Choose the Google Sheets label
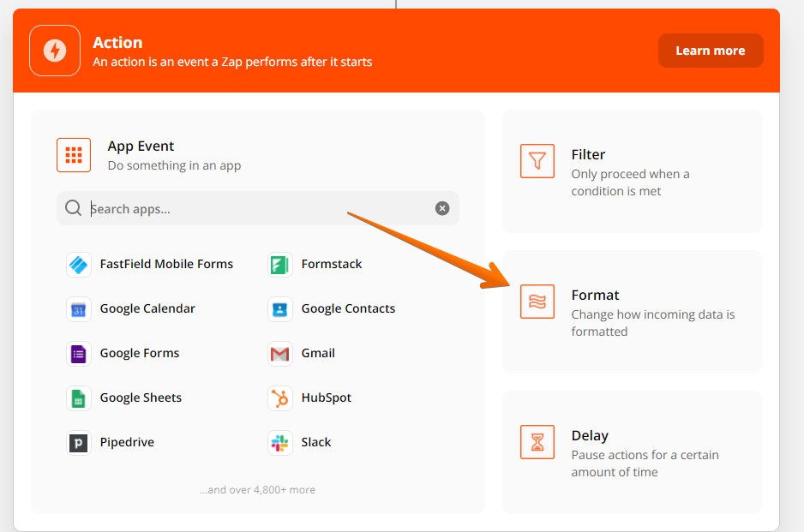Screen dimensions: 804x532 141,398
